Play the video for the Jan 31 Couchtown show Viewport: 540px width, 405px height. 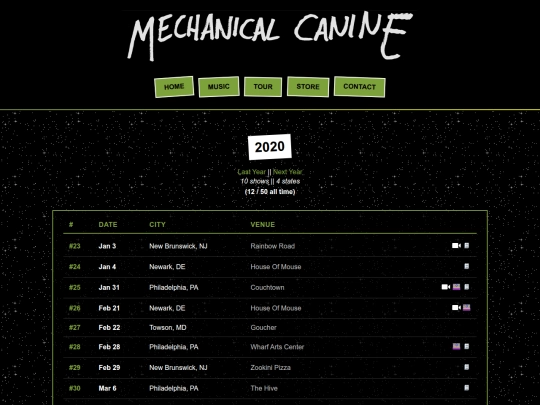click(x=446, y=287)
